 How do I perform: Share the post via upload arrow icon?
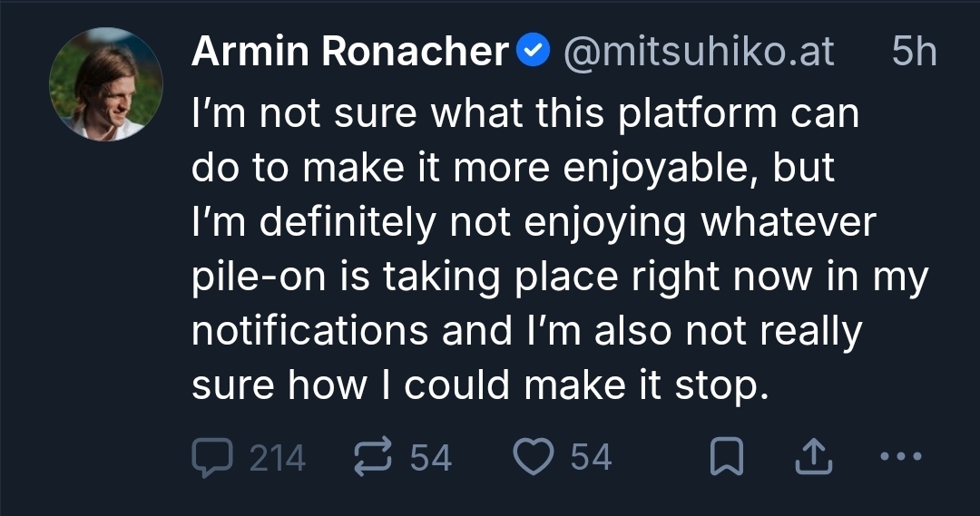point(812,457)
